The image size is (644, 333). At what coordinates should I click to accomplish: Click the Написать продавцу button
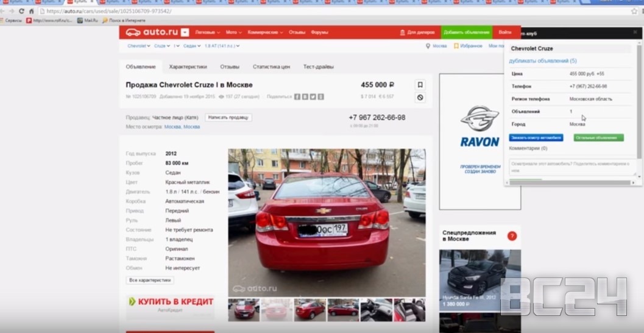pos(228,117)
